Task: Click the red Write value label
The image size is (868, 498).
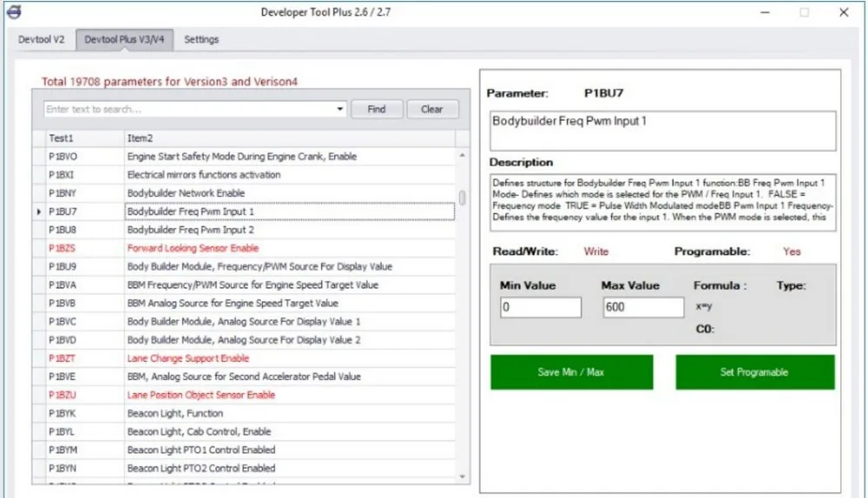Action: tap(595, 252)
